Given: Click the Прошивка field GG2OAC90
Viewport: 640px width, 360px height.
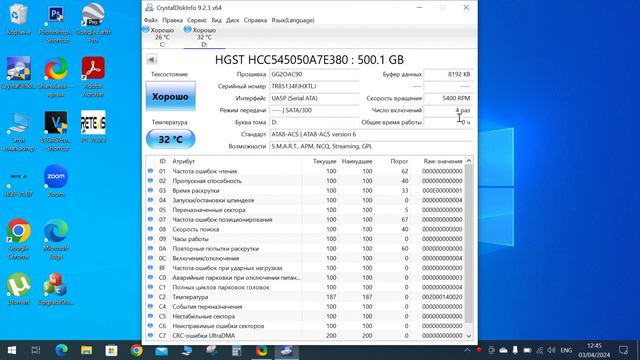Looking at the screenshot, I should 314,74.
